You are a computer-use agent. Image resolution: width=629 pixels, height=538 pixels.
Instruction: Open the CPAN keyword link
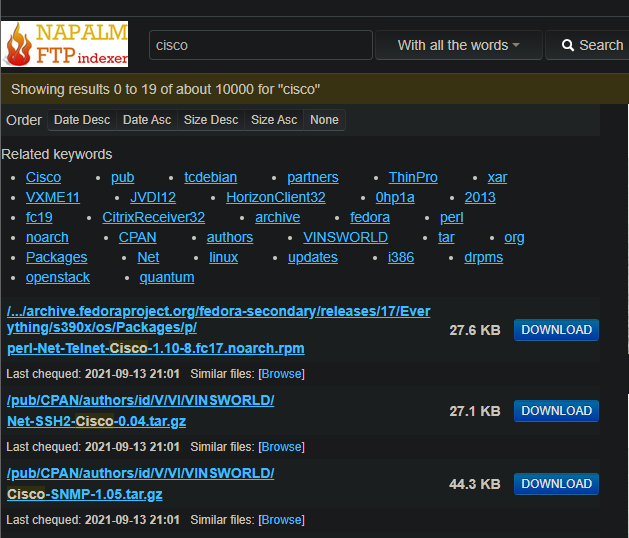(x=137, y=238)
